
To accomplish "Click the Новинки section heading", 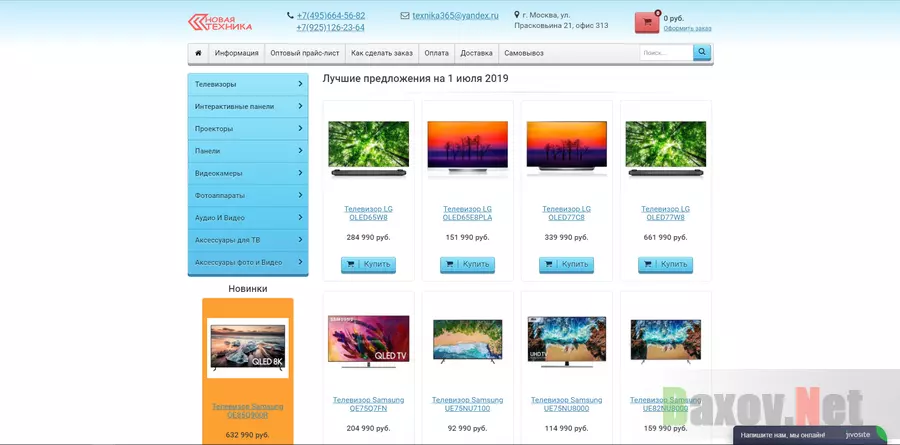I will 247,289.
